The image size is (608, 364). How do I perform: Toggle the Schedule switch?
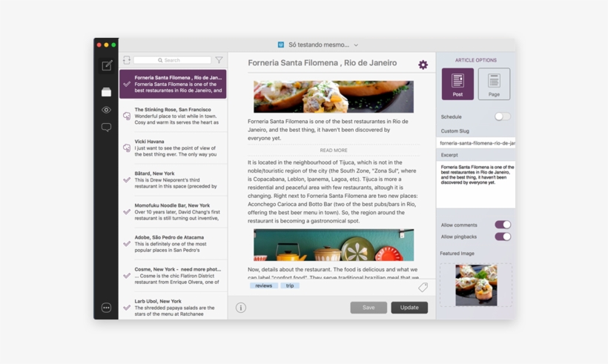503,116
